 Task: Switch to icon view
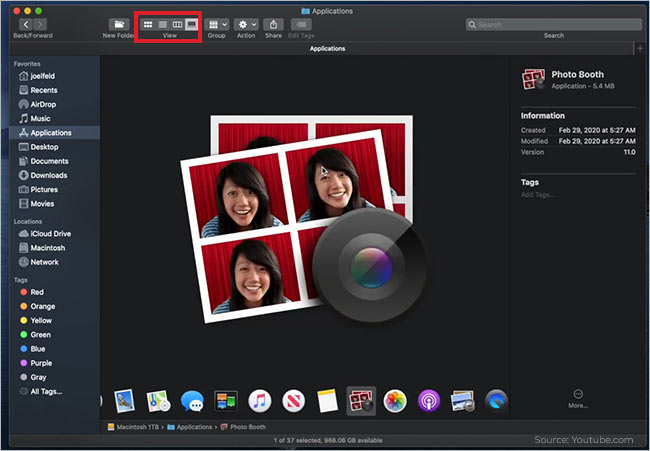(148, 24)
